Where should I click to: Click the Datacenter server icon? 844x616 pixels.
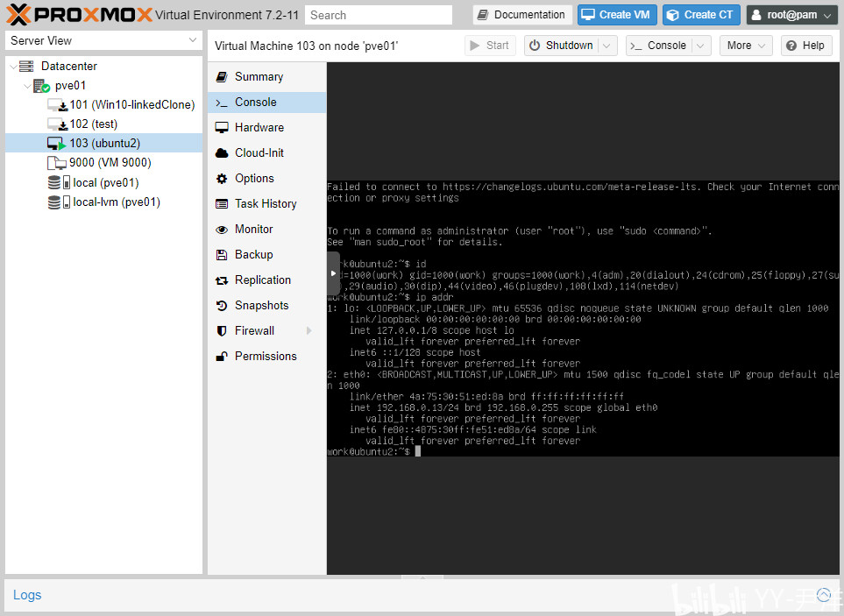26,67
